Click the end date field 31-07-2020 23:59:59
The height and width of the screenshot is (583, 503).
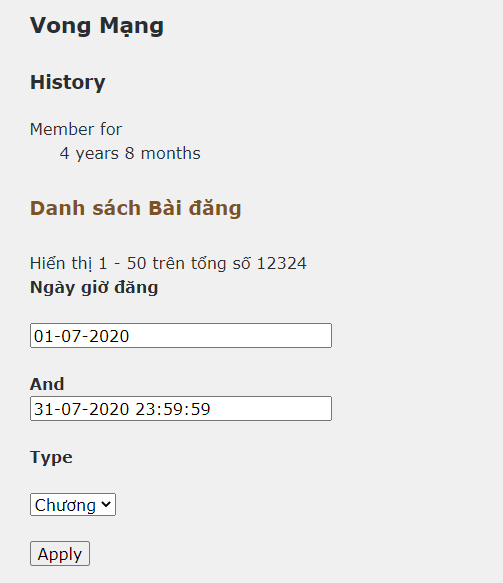pos(181,409)
